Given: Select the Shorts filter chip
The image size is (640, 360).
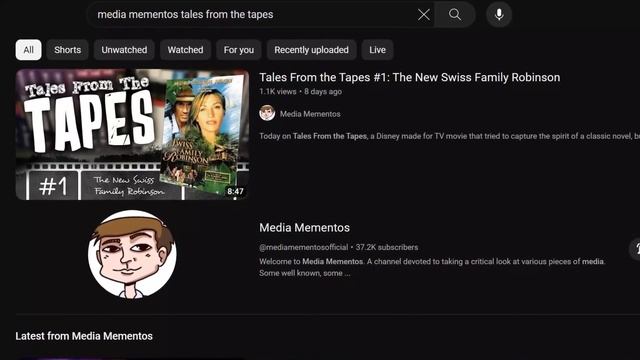Looking at the screenshot, I should tap(67, 50).
